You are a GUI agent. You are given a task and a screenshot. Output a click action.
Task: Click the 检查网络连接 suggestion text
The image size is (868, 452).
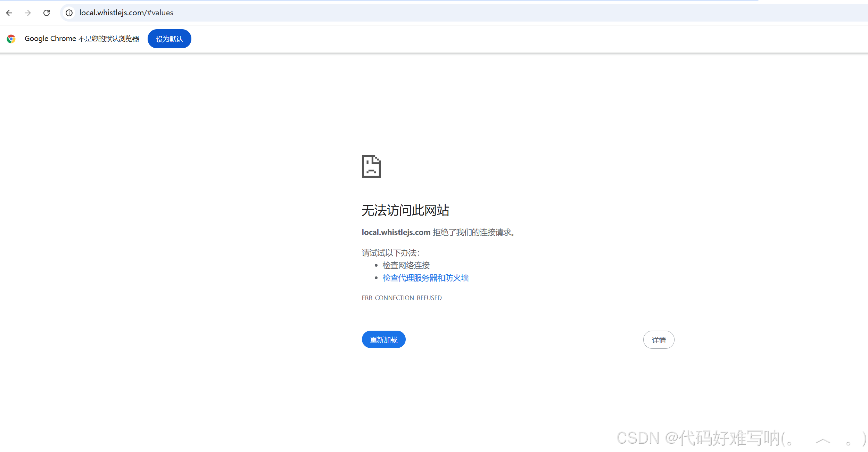click(406, 265)
